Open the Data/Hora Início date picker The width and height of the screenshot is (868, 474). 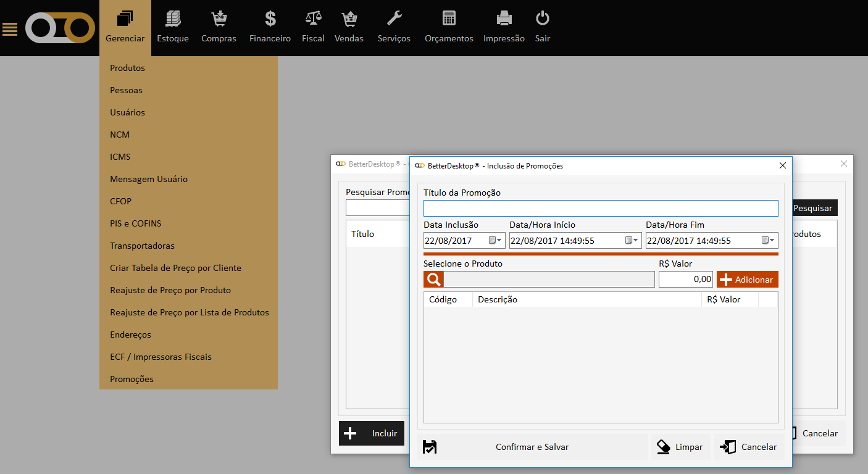(x=632, y=241)
